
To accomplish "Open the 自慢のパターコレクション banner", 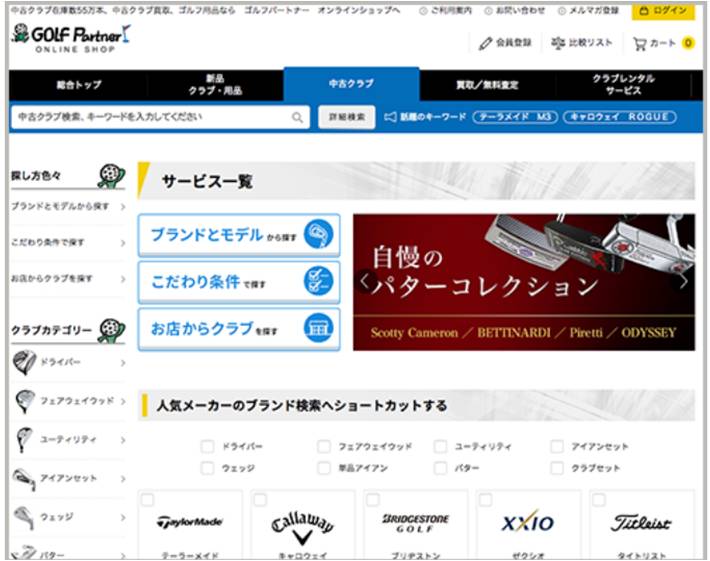I will point(524,282).
